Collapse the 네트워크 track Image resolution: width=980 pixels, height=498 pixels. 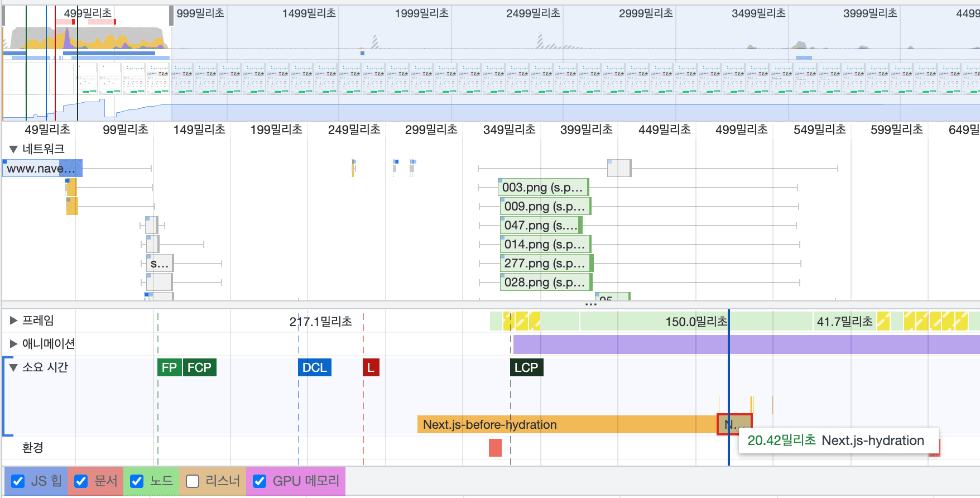(x=13, y=149)
